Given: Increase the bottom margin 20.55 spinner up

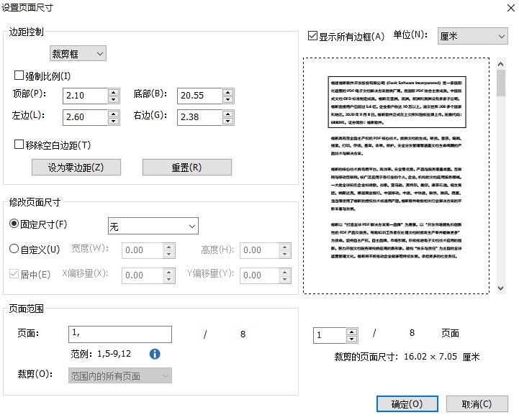Looking at the screenshot, I should (x=228, y=92).
